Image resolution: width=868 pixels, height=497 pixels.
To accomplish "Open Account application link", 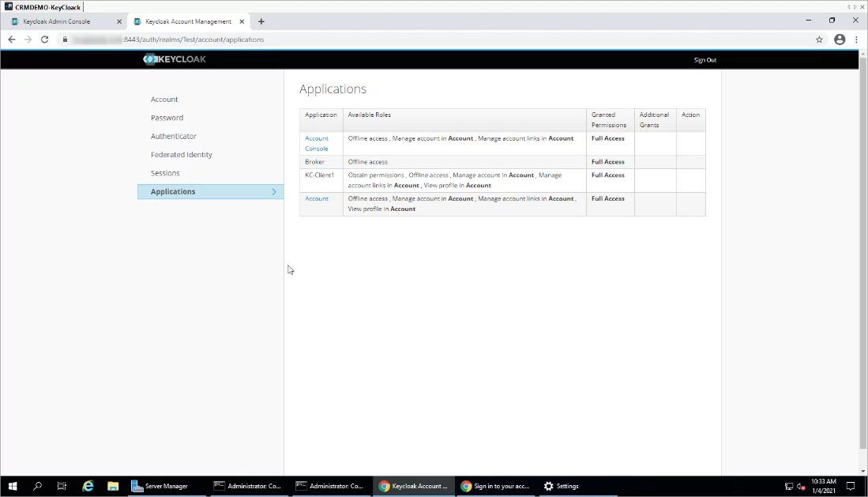I will click(317, 198).
